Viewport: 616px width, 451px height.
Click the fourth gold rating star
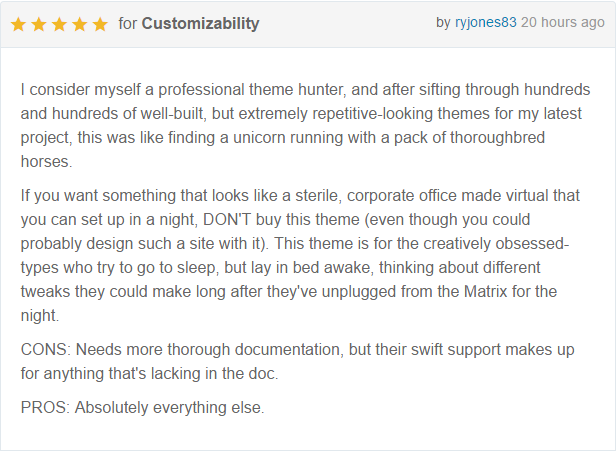coord(80,24)
